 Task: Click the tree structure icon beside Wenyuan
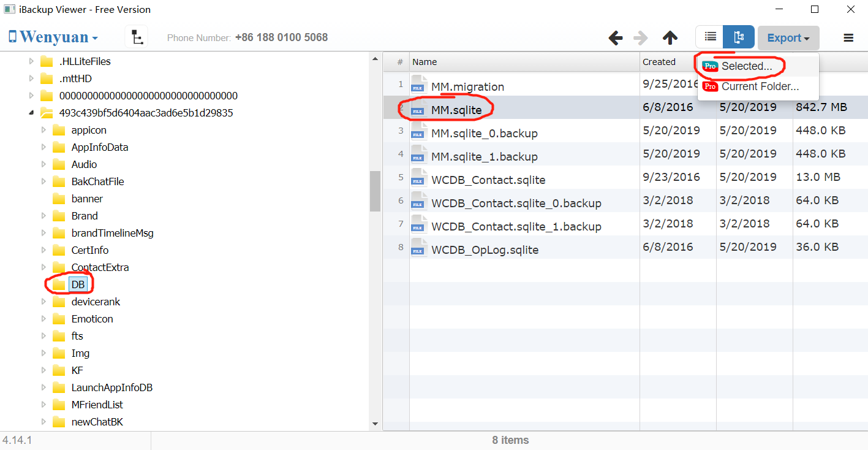tap(136, 37)
